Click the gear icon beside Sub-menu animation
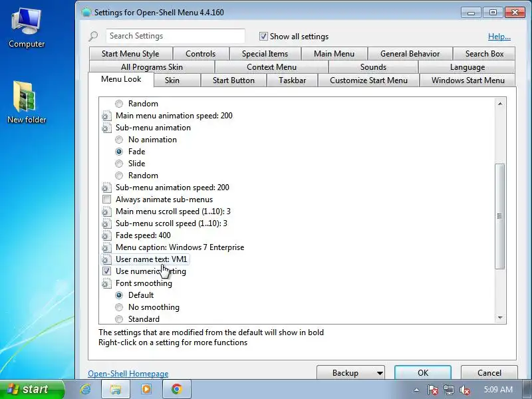Viewport: 532px width, 399px height. (x=106, y=128)
